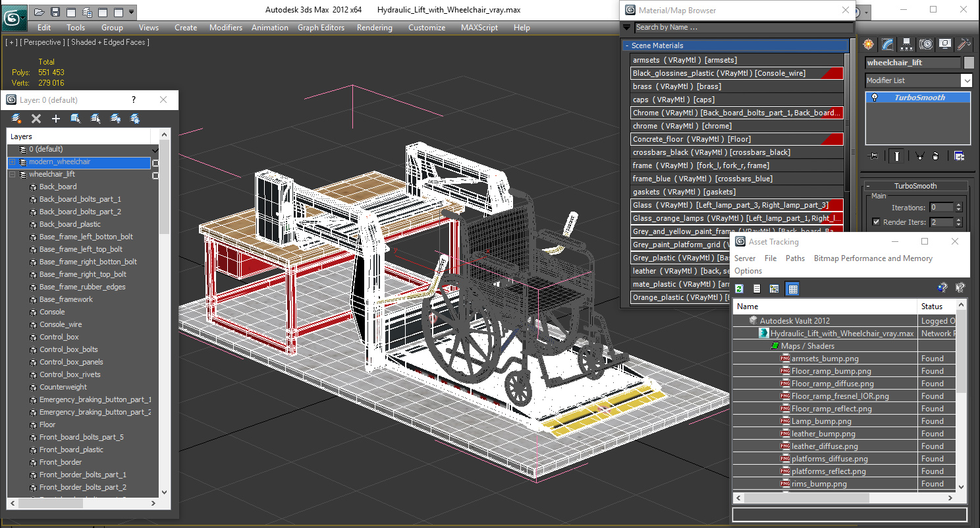Screen dimensions: 980x528
Task: Open the Rendering menu
Action: 374,28
